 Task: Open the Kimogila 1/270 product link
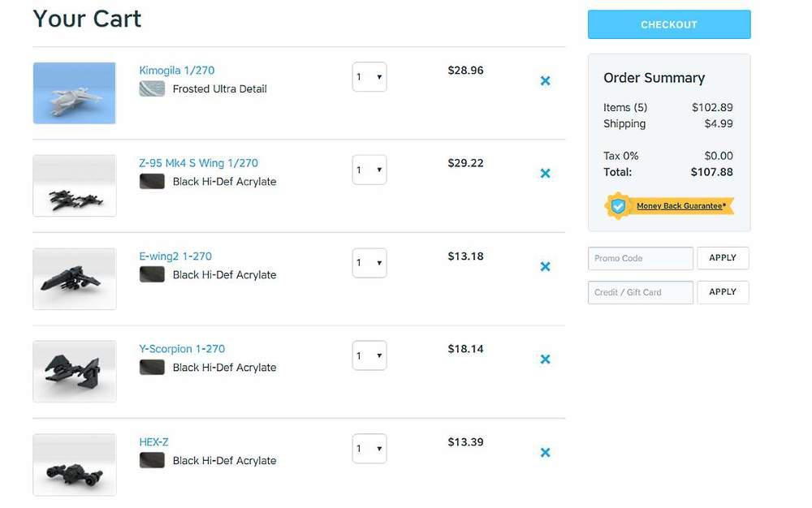pyautogui.click(x=177, y=71)
